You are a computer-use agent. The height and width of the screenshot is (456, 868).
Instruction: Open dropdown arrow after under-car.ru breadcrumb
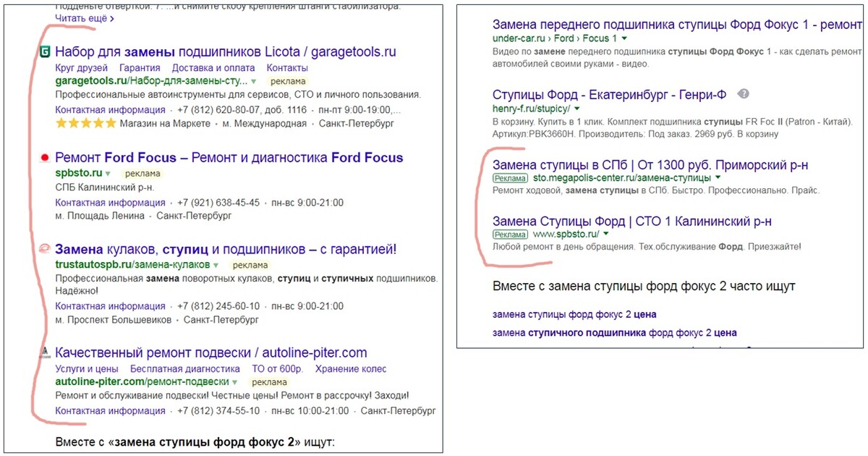pyautogui.click(x=624, y=38)
